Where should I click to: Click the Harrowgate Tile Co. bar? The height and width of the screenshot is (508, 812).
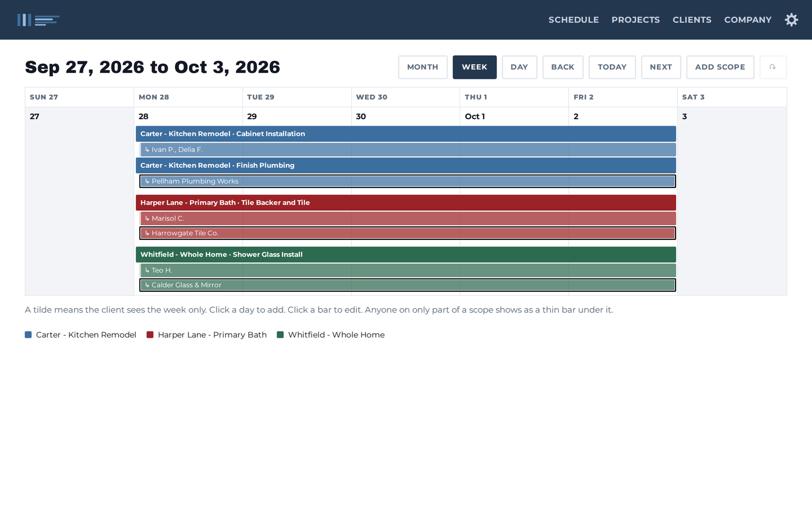coord(408,233)
